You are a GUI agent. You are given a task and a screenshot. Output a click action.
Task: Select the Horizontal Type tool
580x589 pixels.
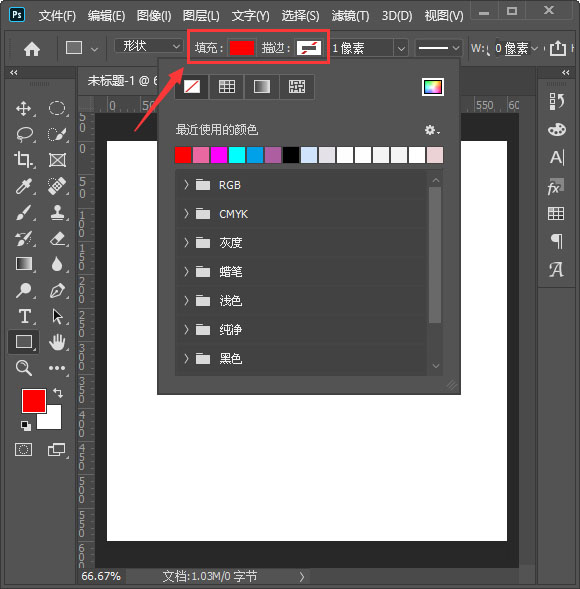coord(24,316)
